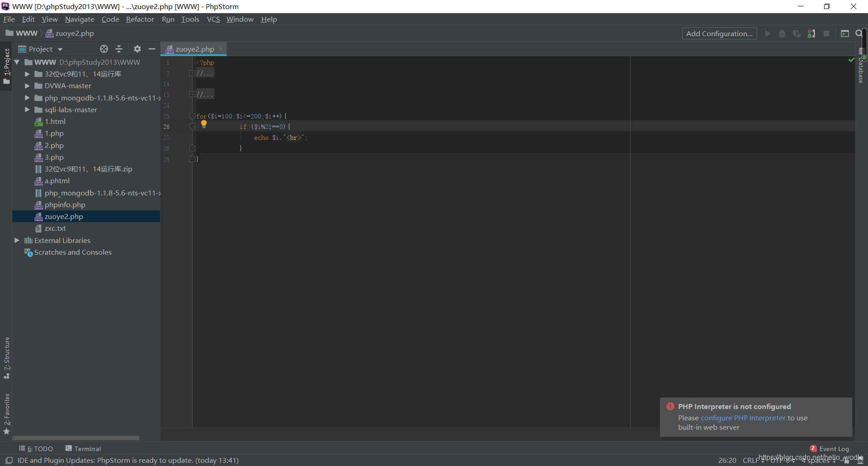
Task: Click Add Configuration button
Action: pyautogui.click(x=719, y=33)
